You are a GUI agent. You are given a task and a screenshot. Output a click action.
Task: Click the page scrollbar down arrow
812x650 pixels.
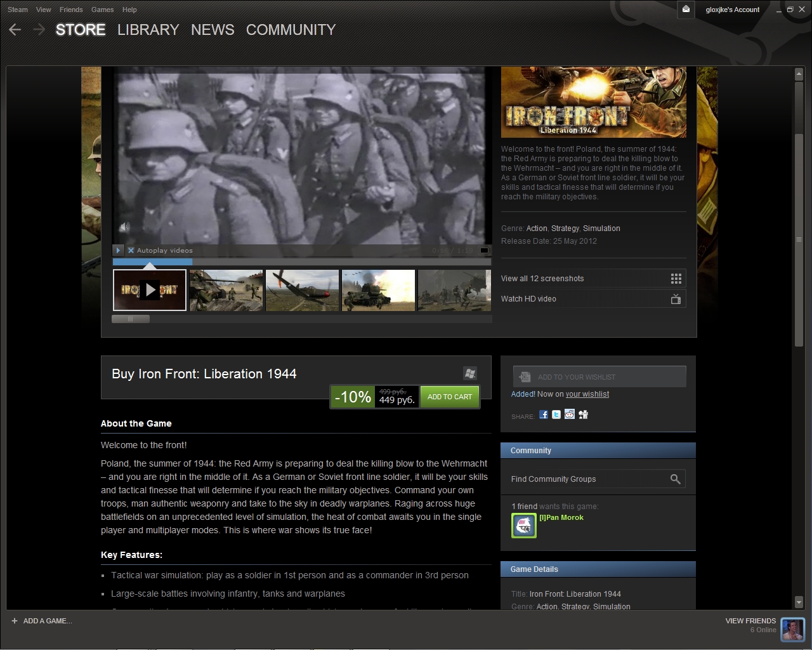click(799, 602)
